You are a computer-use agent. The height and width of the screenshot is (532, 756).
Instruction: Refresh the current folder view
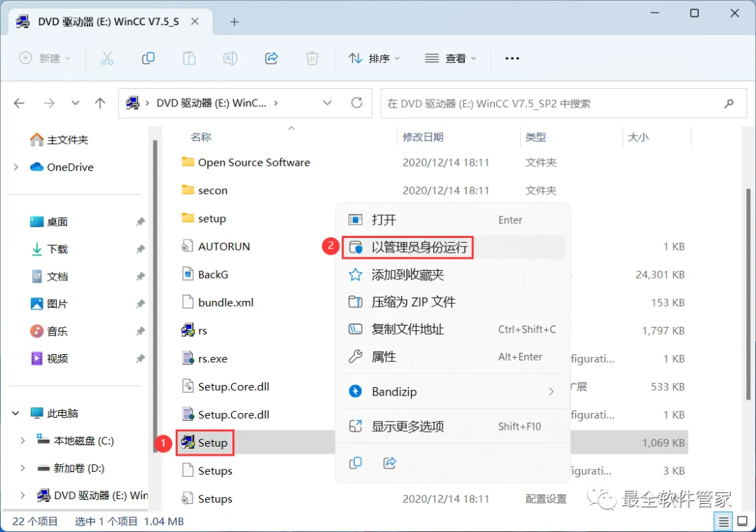[x=357, y=103]
